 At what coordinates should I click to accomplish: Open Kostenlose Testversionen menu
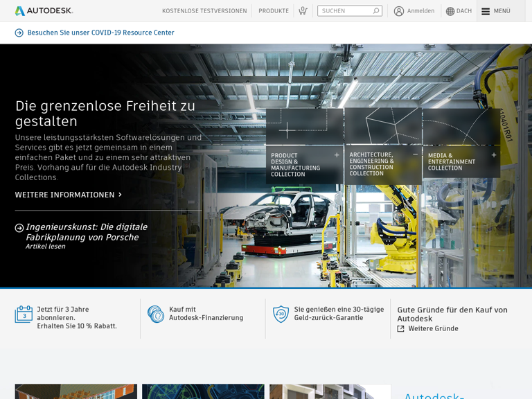204,11
